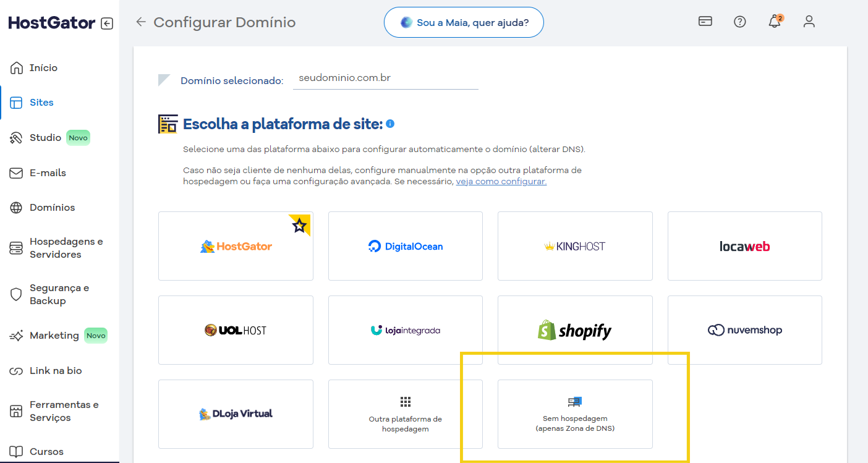868x463 pixels.
Task: Click the Sites layout icon
Action: (x=17, y=103)
